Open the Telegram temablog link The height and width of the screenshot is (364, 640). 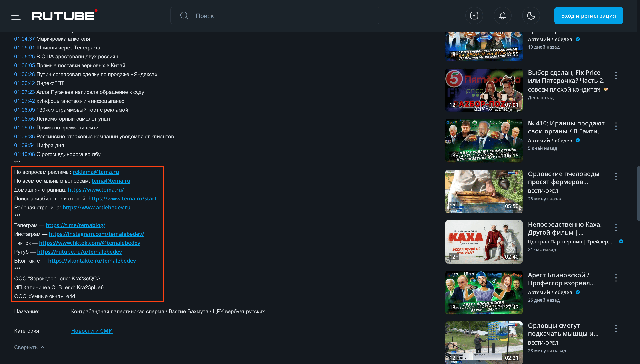tap(75, 225)
